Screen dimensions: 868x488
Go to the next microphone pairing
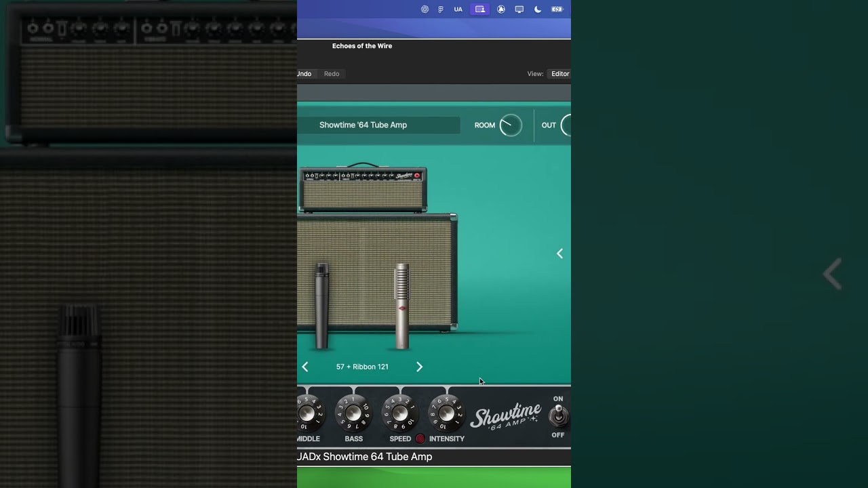[419, 367]
